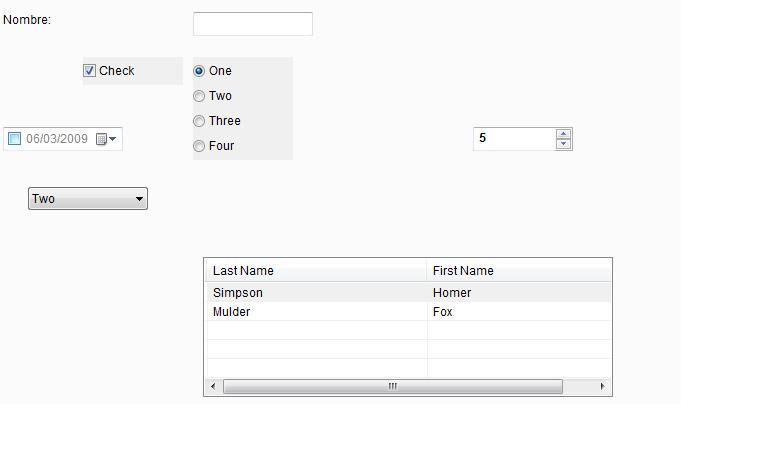Enable the date field checkbox
765x457 pixels.
click(x=14, y=139)
